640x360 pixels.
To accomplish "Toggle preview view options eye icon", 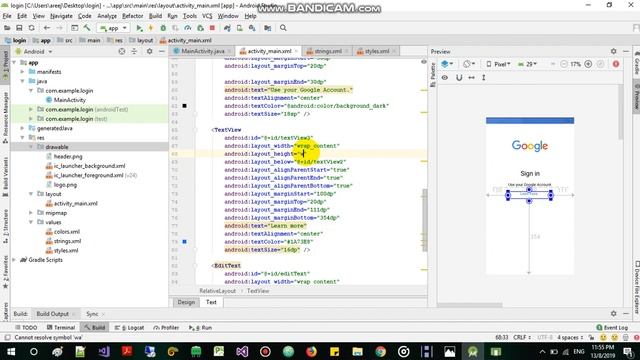I will click(x=444, y=77).
